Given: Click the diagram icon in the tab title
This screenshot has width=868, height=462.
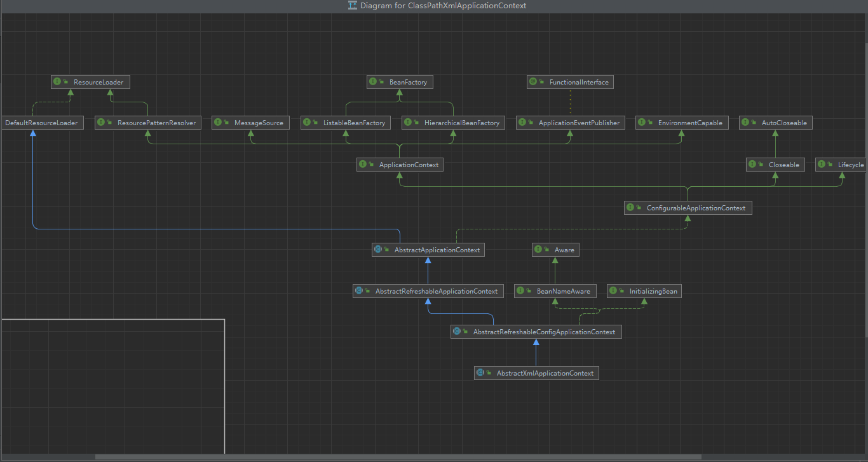Looking at the screenshot, I should (x=352, y=6).
